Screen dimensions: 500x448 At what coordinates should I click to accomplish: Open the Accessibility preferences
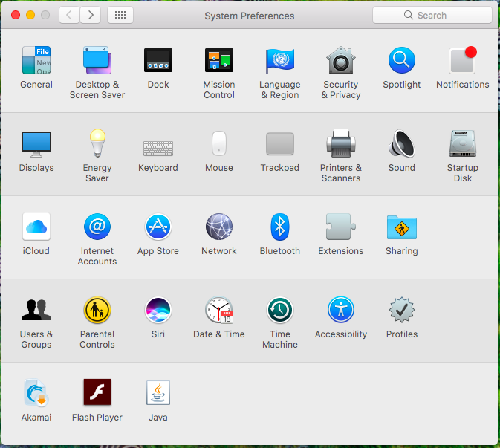click(341, 310)
